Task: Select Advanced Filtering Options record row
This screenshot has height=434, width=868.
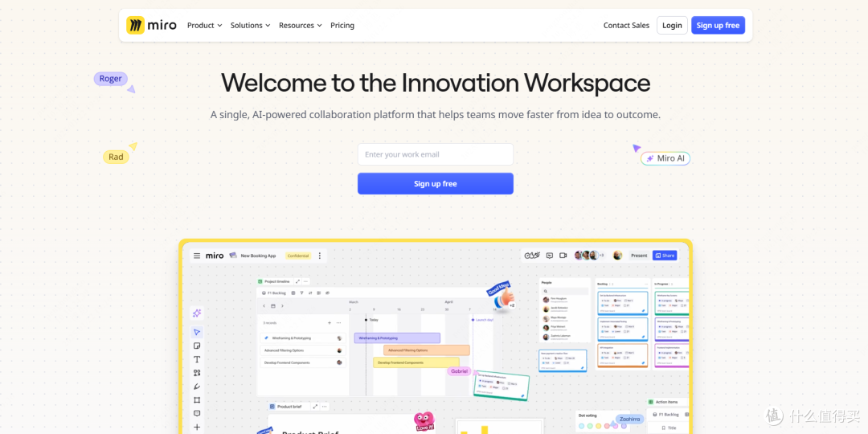Action: pyautogui.click(x=303, y=350)
